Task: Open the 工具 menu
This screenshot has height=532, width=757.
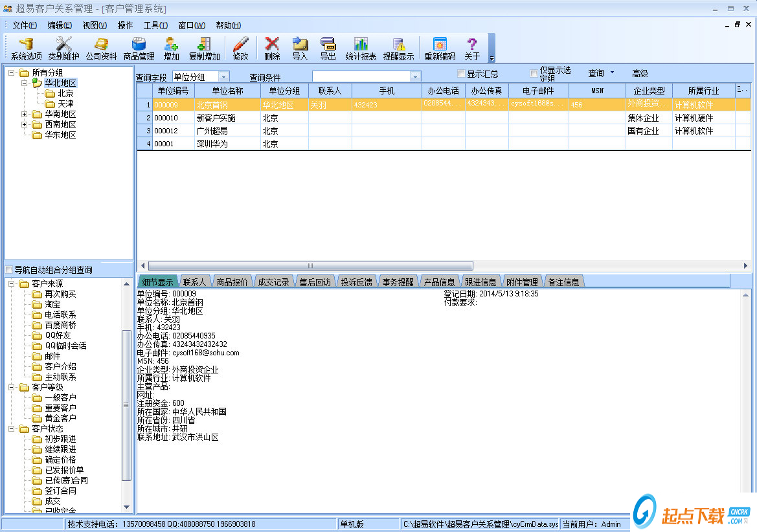Action: [155, 25]
